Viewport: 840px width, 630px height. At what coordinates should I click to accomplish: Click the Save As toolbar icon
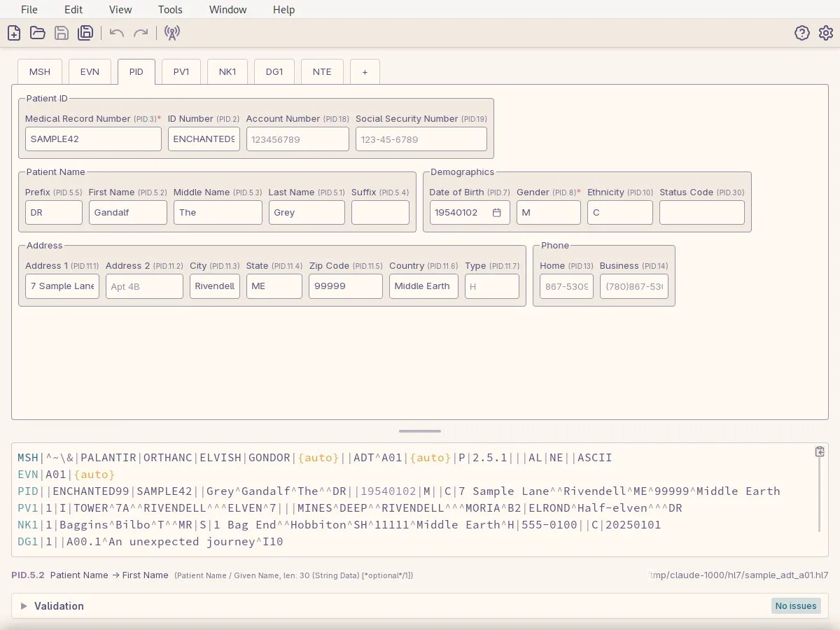pyautogui.click(x=85, y=33)
